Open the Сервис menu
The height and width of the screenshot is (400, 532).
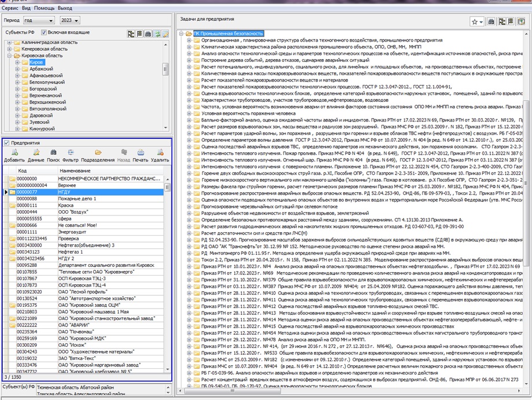coord(10,9)
